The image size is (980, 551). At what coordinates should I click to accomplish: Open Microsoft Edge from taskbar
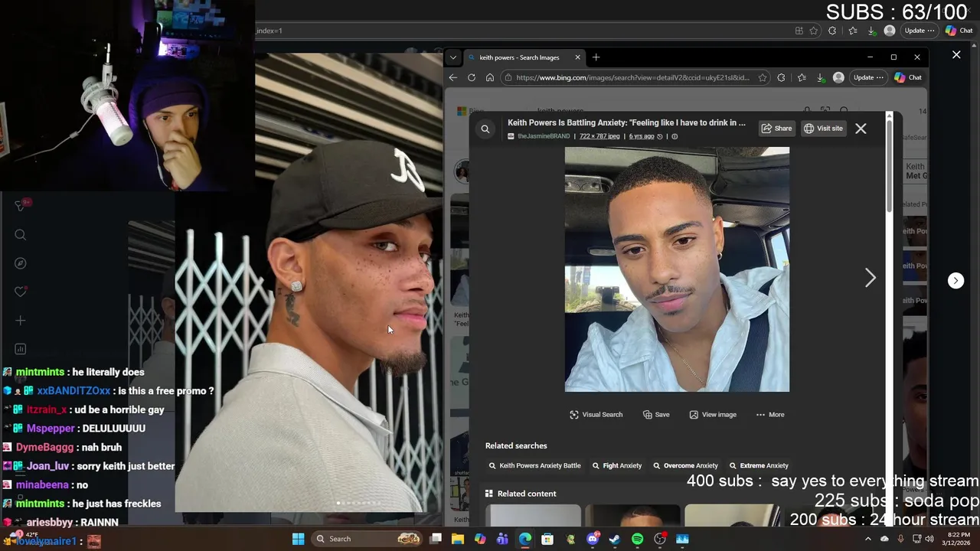[524, 539]
